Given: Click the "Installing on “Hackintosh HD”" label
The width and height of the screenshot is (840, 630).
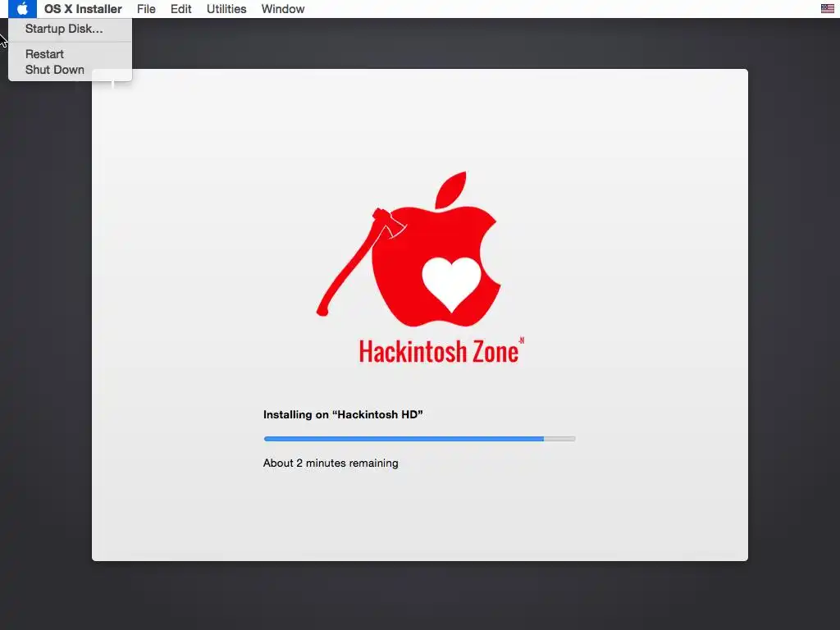Looking at the screenshot, I should pyautogui.click(x=343, y=414).
